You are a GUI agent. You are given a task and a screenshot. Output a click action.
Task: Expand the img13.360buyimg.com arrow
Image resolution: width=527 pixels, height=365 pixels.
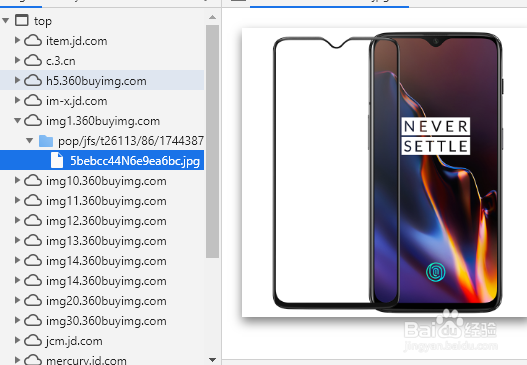tap(17, 240)
